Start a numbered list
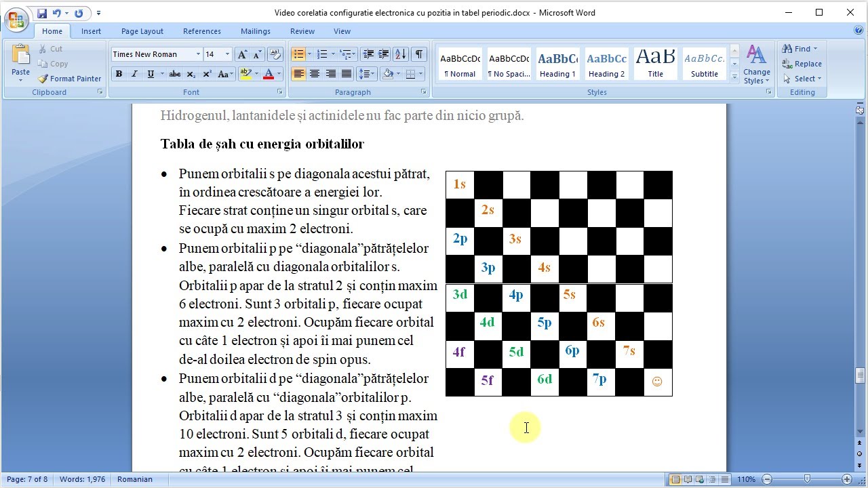 [x=322, y=54]
